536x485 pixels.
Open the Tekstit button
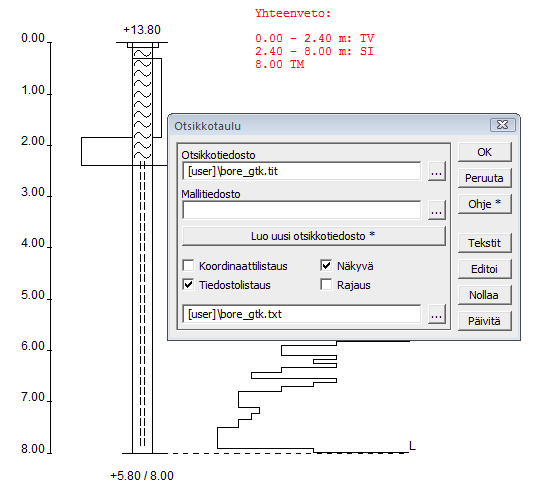click(484, 243)
